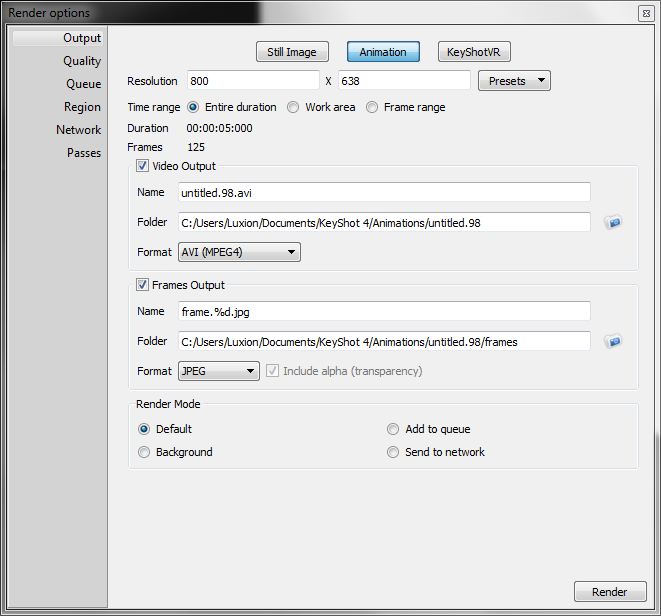
Task: Go to the Passes section
Action: (84, 153)
